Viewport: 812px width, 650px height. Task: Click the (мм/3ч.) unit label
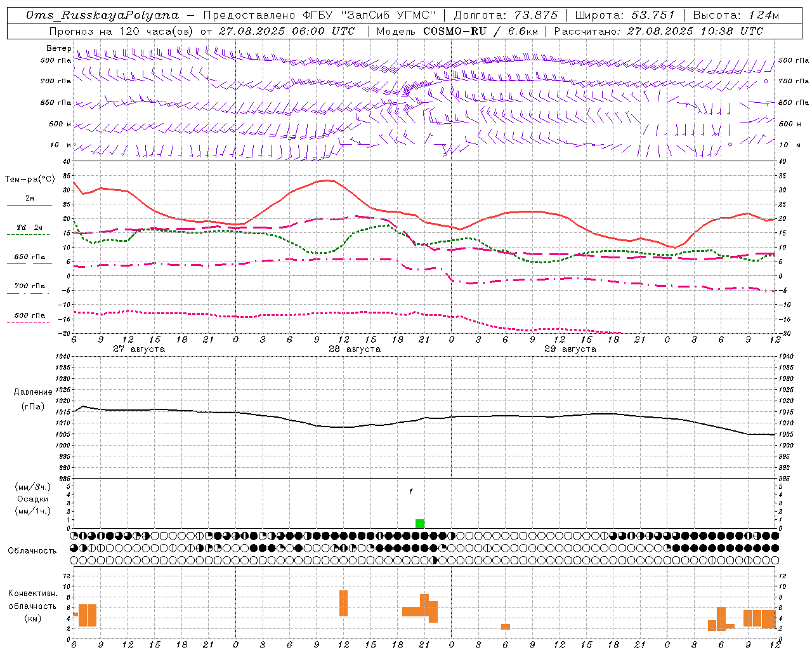[x=33, y=487]
